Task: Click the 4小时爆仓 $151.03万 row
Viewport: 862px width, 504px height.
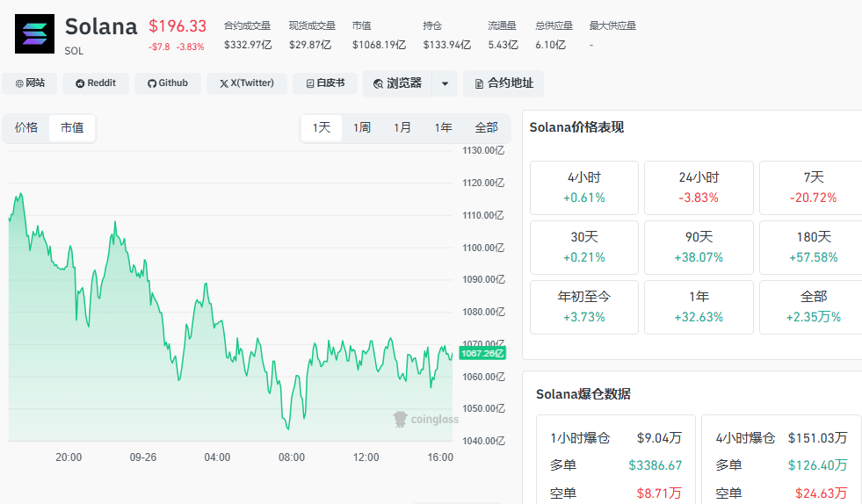Action: point(781,438)
